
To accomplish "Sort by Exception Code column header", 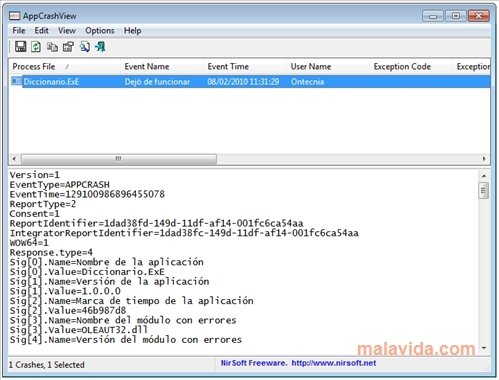I will point(411,67).
